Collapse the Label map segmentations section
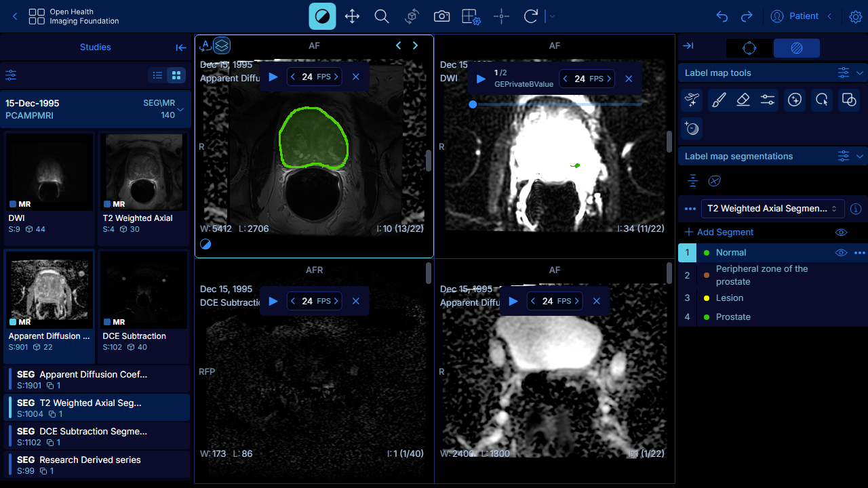This screenshot has width=868, height=488. point(860,156)
